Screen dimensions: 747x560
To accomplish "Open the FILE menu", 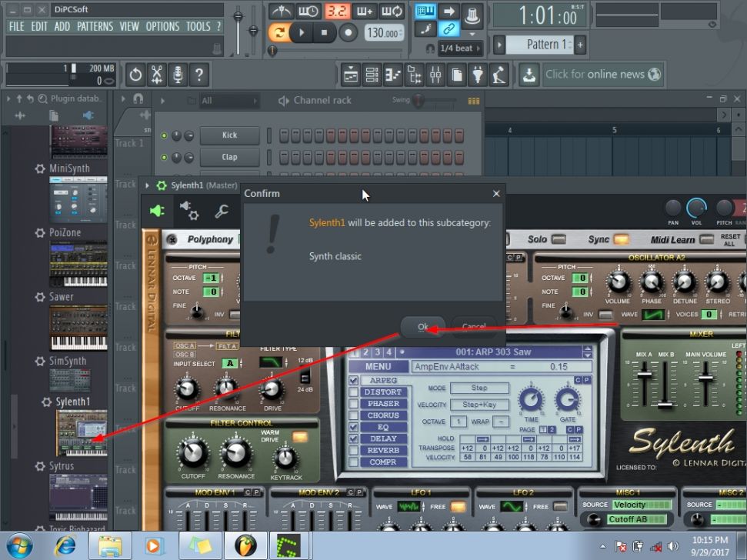I will point(17,27).
